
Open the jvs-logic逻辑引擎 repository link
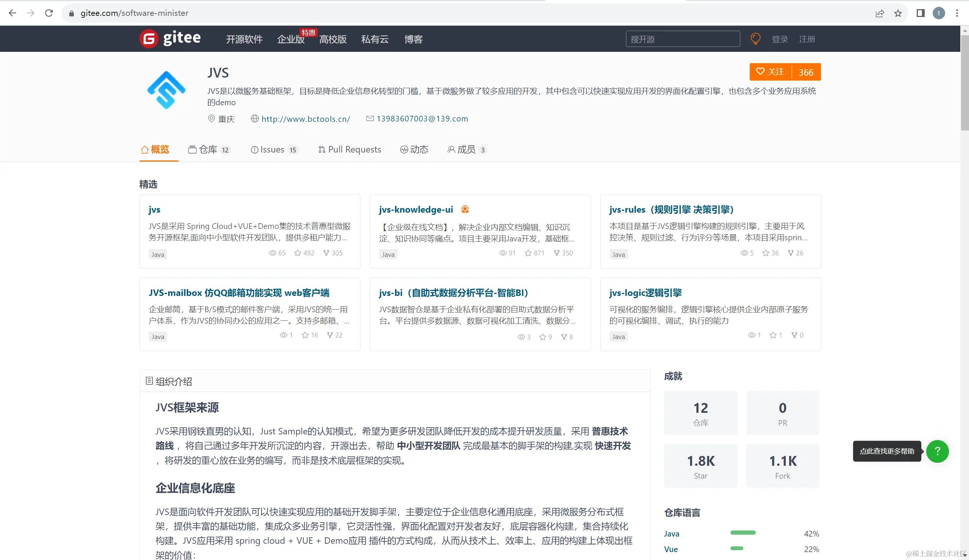tap(645, 293)
